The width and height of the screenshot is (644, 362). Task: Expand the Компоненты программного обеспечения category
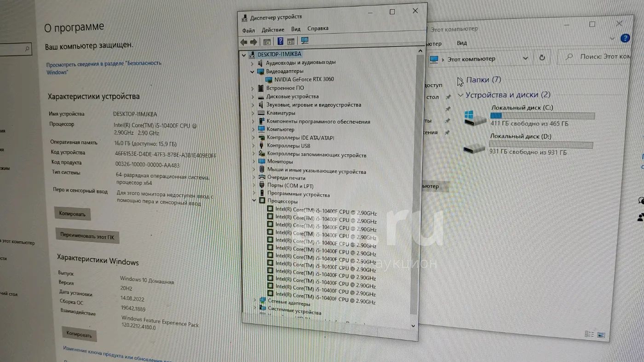(253, 121)
